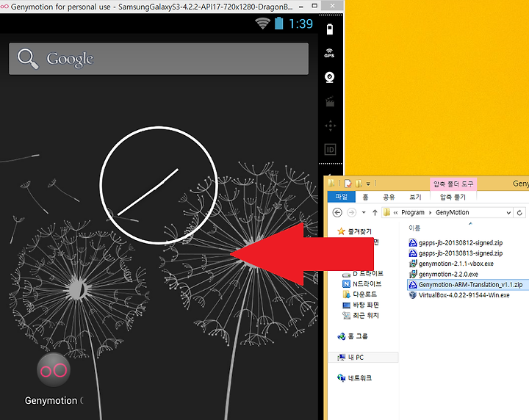Open the 보기 ribbon tab
Viewport: 529px width, 420px height.
[415, 197]
